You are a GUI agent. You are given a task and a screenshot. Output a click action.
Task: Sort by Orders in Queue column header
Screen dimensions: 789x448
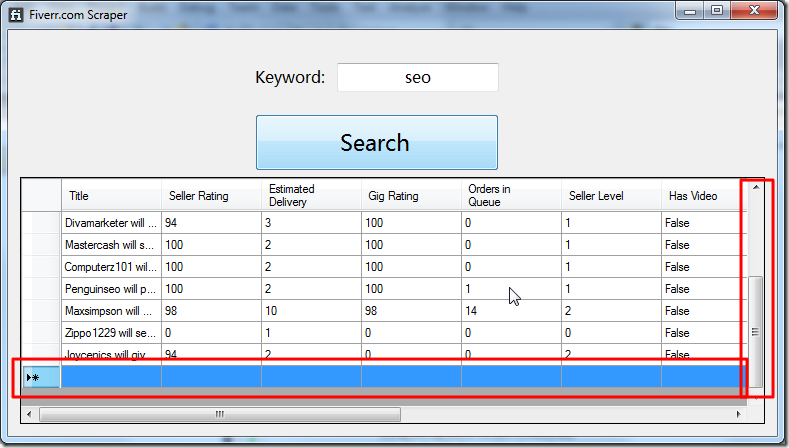pos(511,195)
